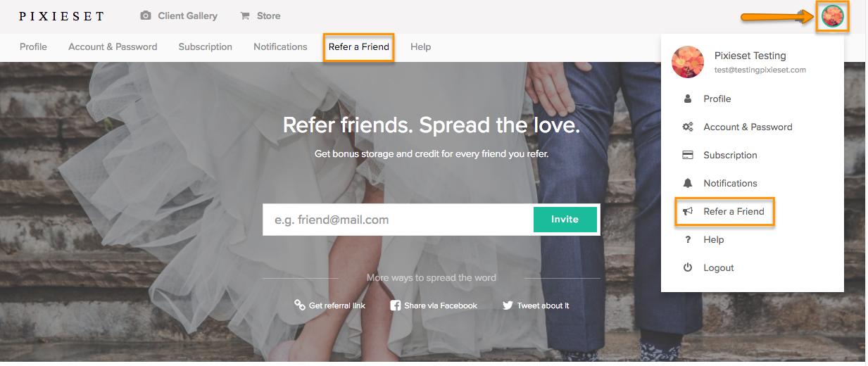The width and height of the screenshot is (868, 366).
Task: Click the profile picture in dropdown panel
Action: (688, 62)
